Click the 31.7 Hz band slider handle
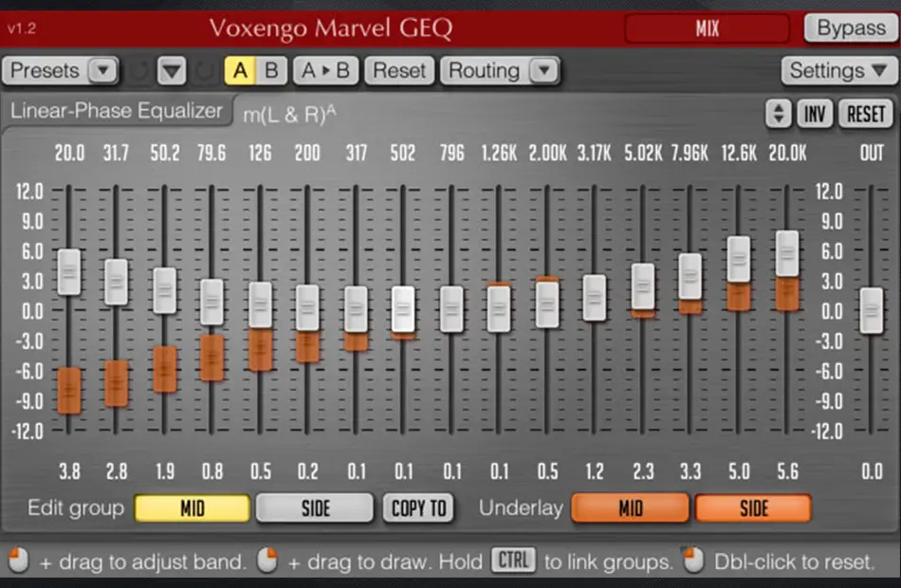This screenshot has height=588, width=901. (x=116, y=283)
